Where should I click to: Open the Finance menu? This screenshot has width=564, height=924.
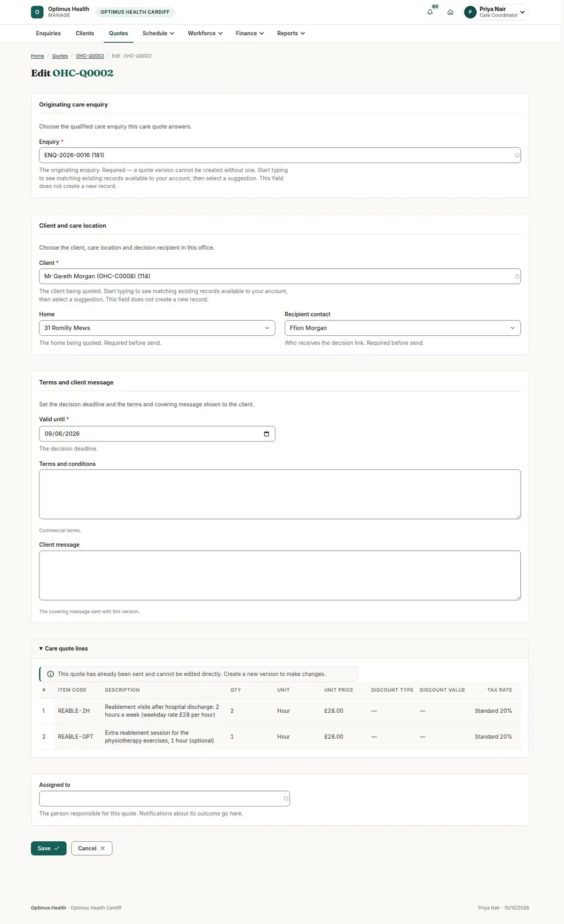[x=250, y=33]
